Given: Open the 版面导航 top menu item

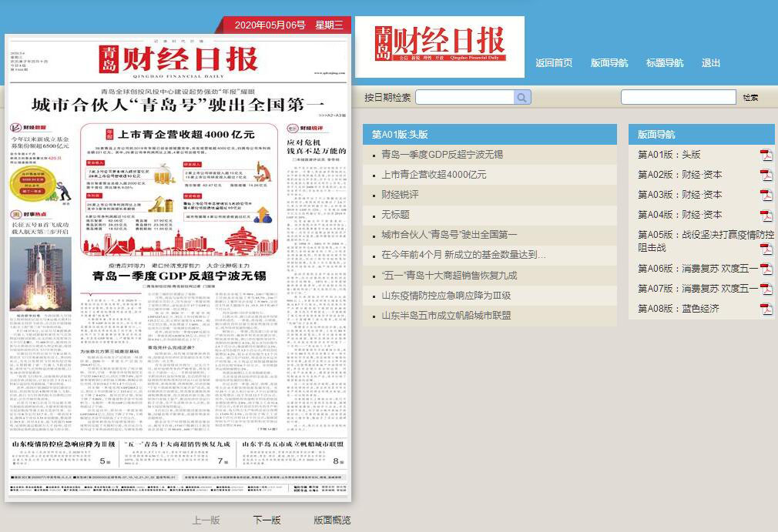Looking at the screenshot, I should [x=609, y=63].
